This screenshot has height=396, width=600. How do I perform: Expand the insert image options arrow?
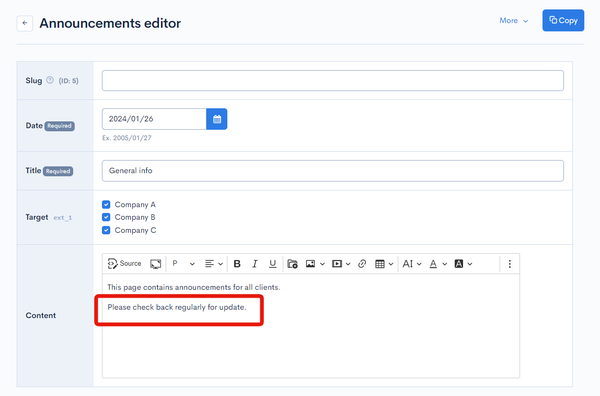[322, 264]
